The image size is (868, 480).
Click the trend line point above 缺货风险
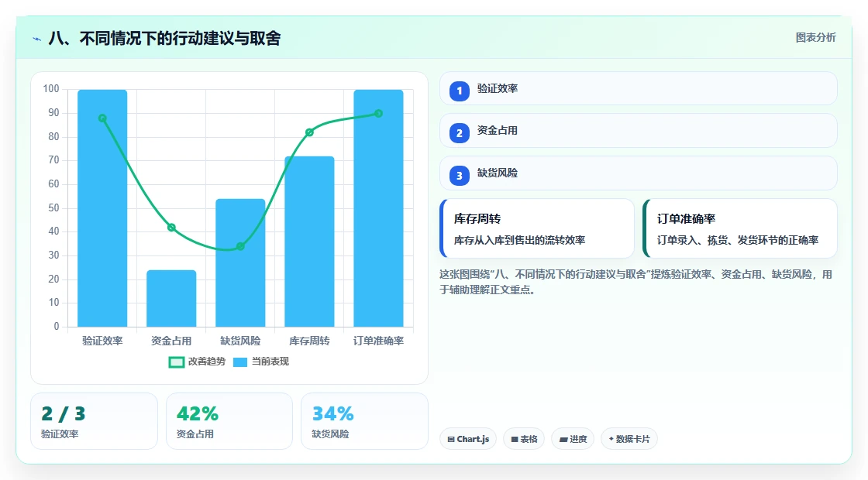[x=240, y=246]
